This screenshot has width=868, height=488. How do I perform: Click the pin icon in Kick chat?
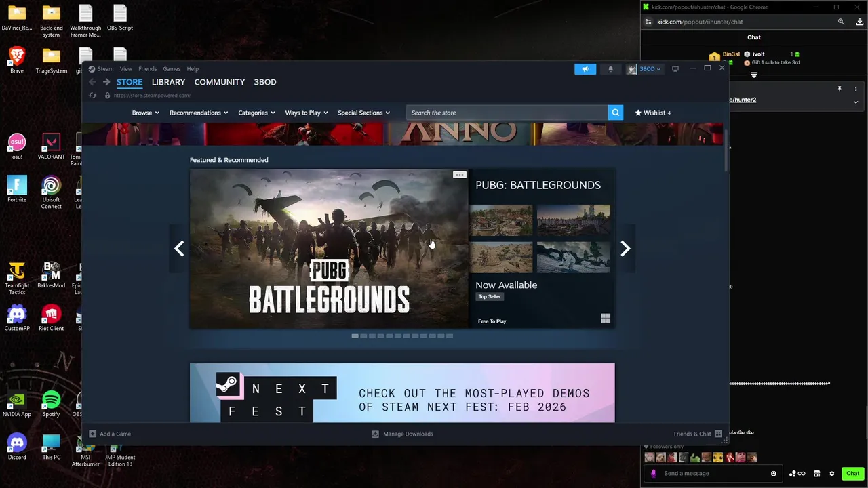tap(840, 89)
